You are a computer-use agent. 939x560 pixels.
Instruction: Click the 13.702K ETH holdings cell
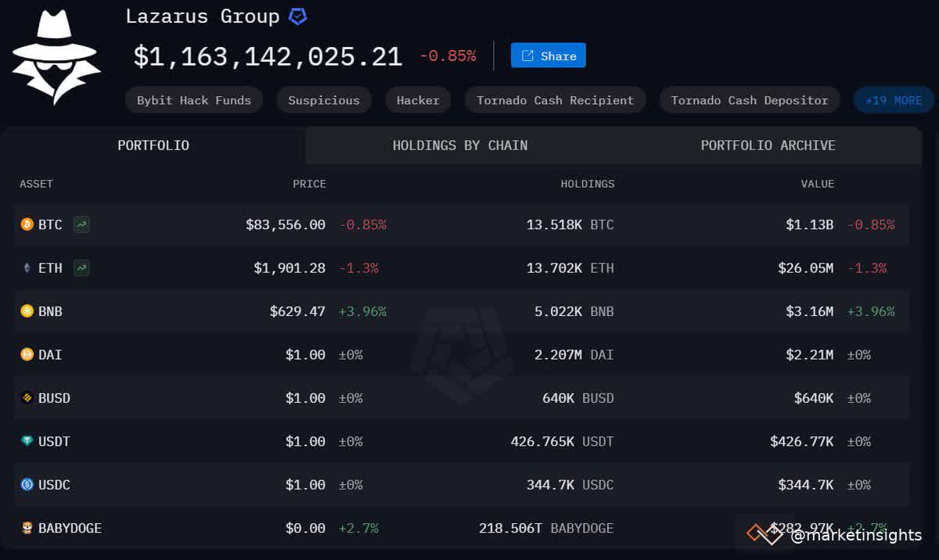pos(570,268)
